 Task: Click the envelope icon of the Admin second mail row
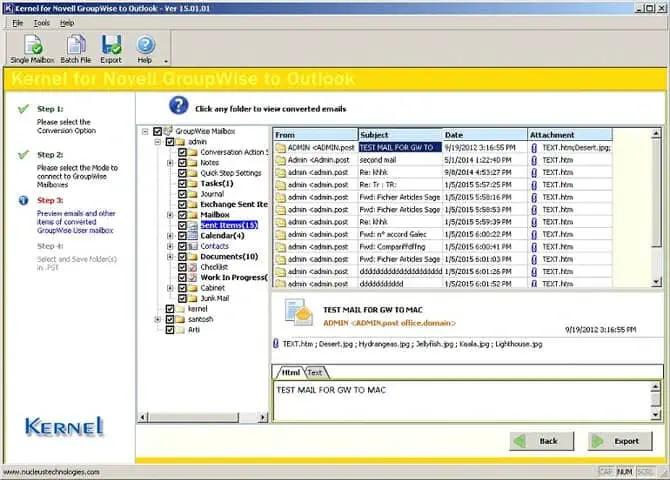pyautogui.click(x=280, y=160)
